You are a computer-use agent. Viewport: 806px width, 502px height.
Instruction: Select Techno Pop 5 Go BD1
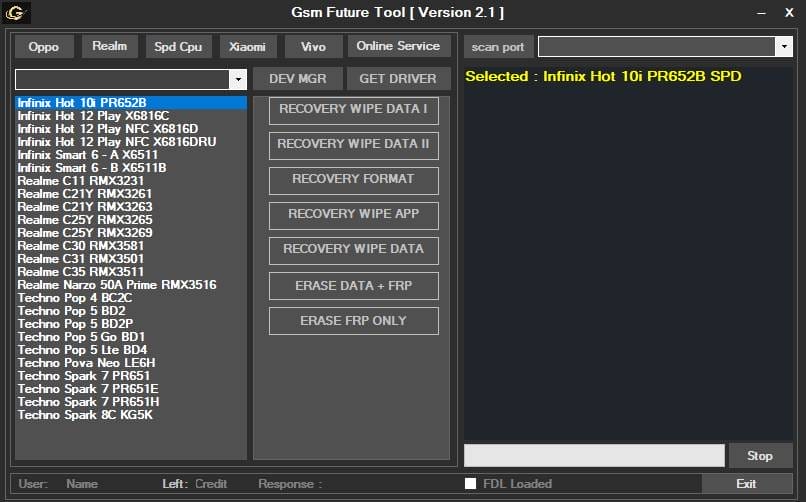point(131,337)
